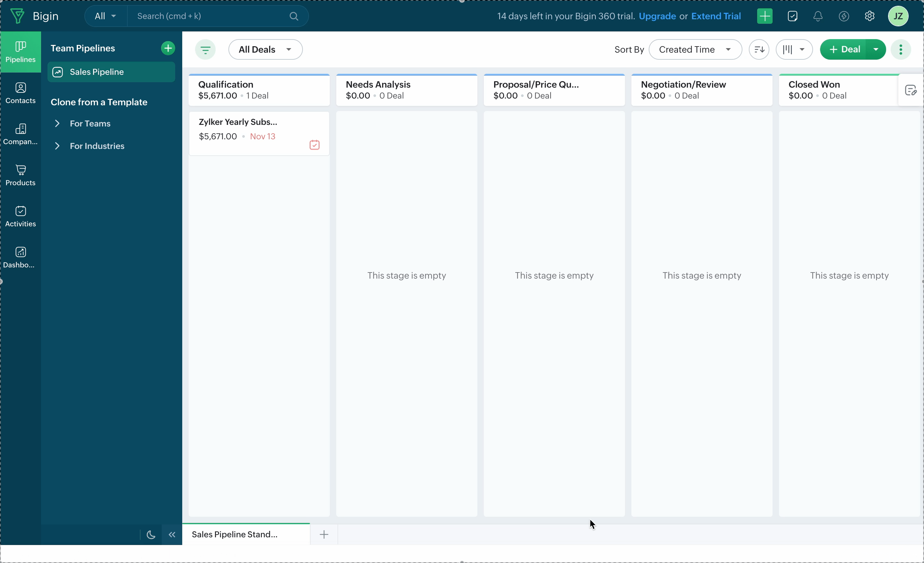Open the Created Time sort dropdown

tap(695, 49)
